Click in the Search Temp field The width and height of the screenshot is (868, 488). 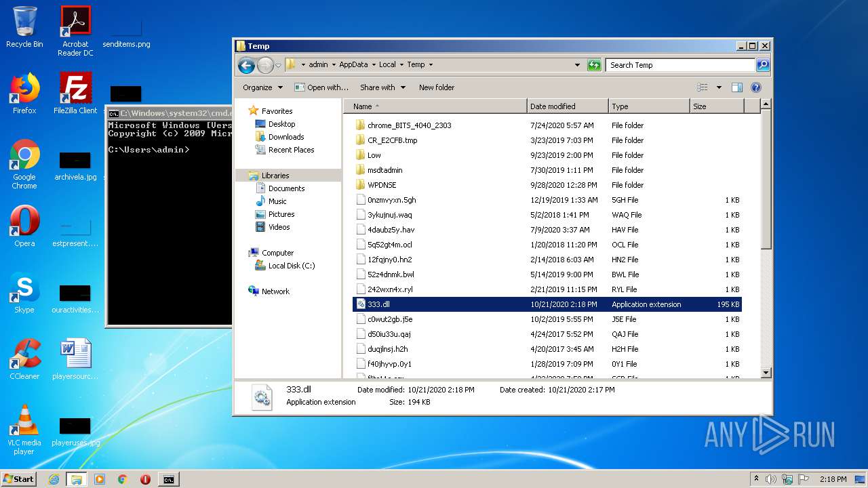coord(680,65)
